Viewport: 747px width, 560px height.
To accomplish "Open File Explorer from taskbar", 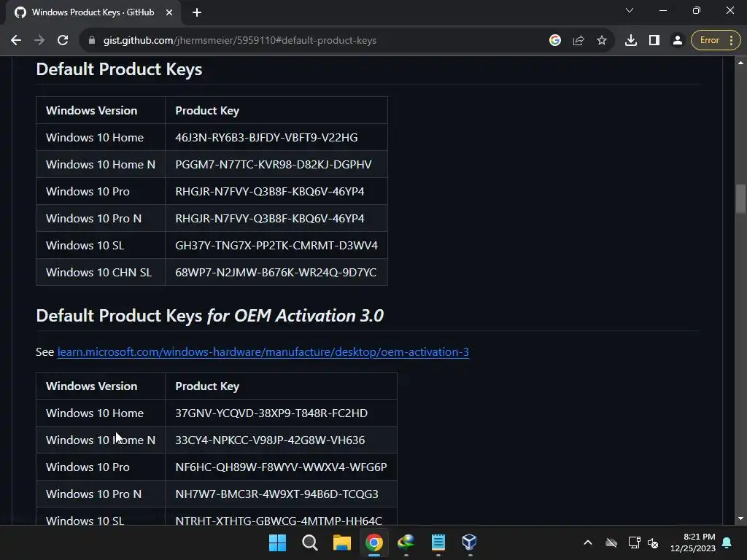I will click(341, 542).
